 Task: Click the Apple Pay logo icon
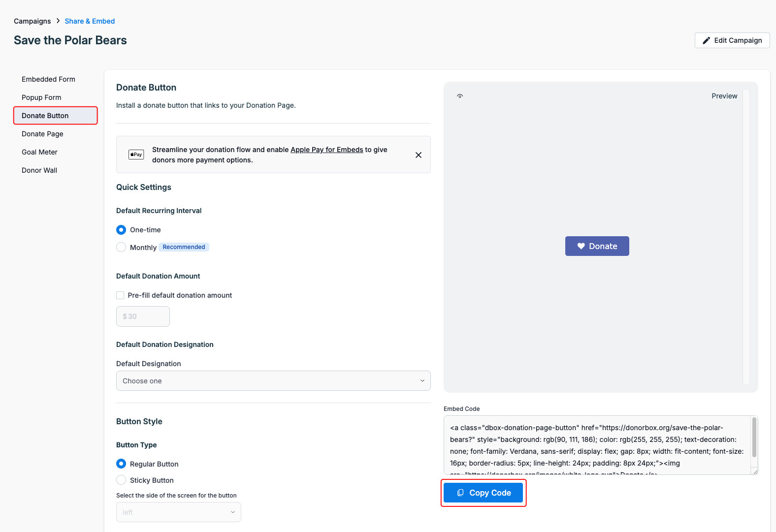136,155
